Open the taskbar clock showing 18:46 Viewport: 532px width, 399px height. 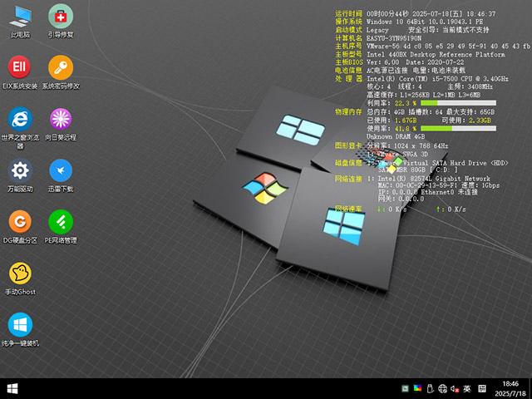coord(510,389)
